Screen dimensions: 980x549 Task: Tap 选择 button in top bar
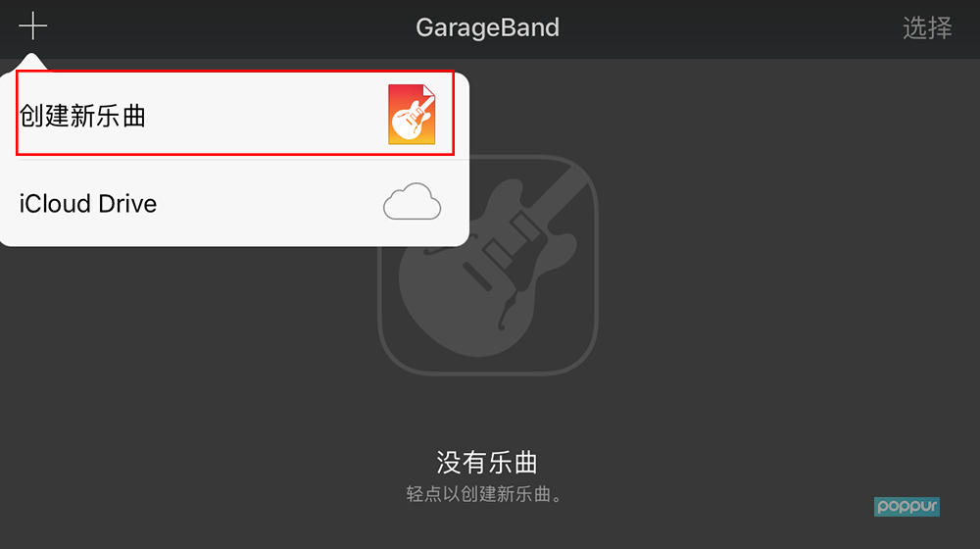(927, 27)
